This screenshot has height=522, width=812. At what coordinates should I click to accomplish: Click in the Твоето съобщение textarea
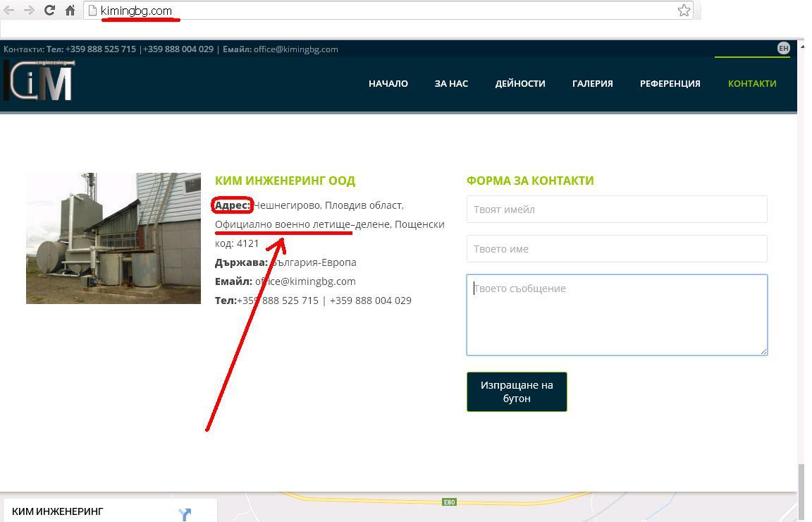(x=617, y=315)
